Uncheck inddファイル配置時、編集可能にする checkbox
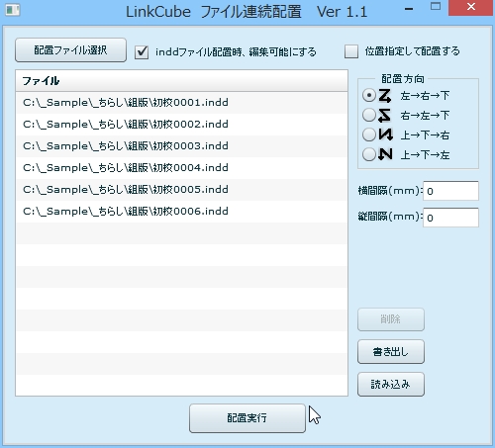This screenshot has height=448, width=495. click(142, 52)
